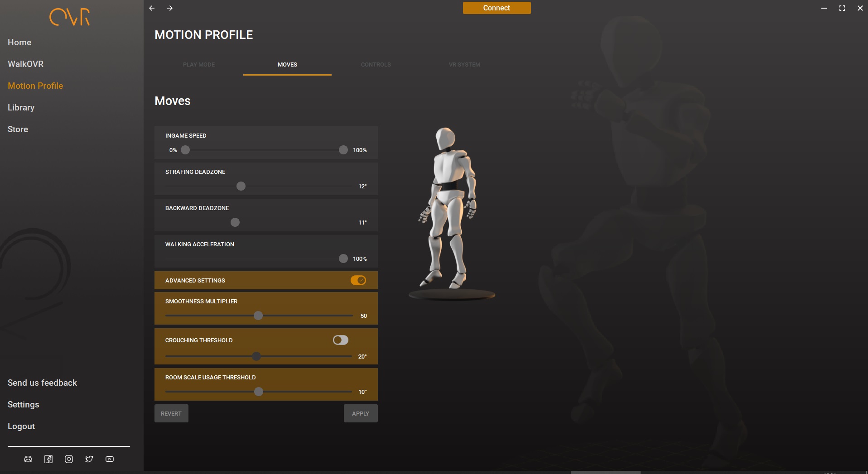Screen dimensions: 868x474
Task: Click the Apply button
Action: point(360,413)
